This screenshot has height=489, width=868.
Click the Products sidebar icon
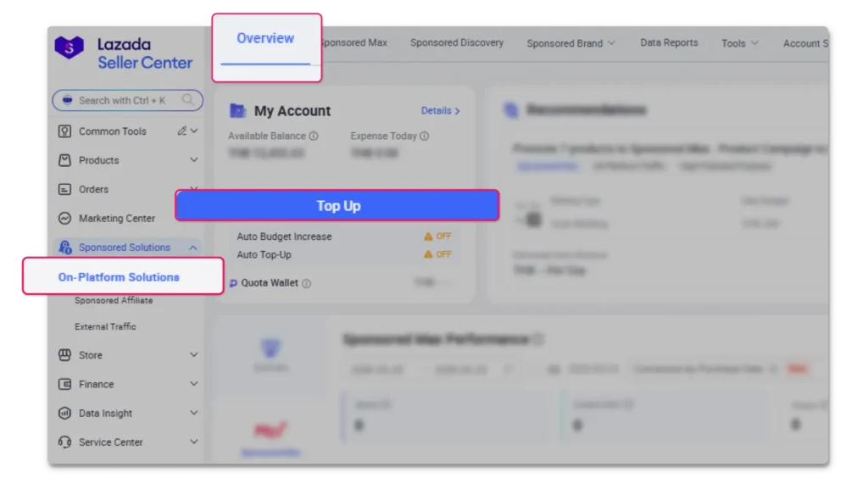[64, 160]
